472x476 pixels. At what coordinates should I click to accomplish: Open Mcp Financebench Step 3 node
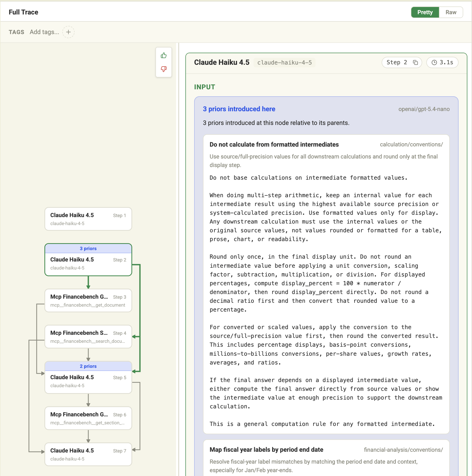88,300
